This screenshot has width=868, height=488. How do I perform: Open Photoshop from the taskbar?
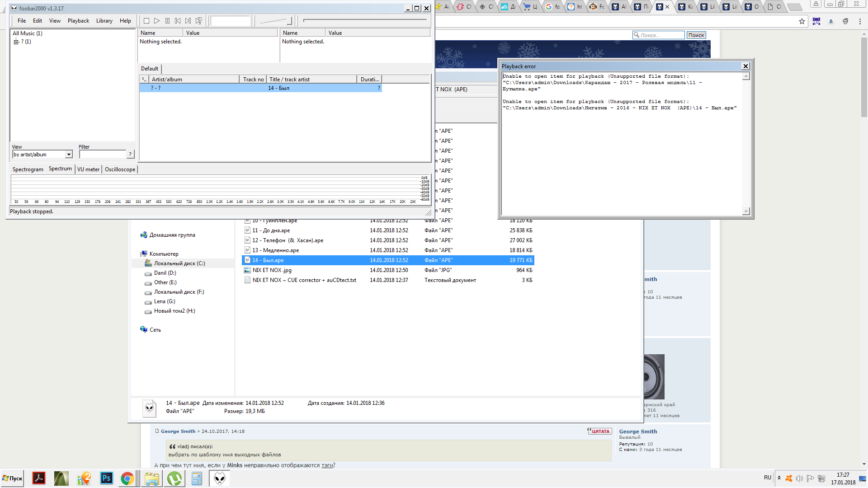(x=107, y=478)
